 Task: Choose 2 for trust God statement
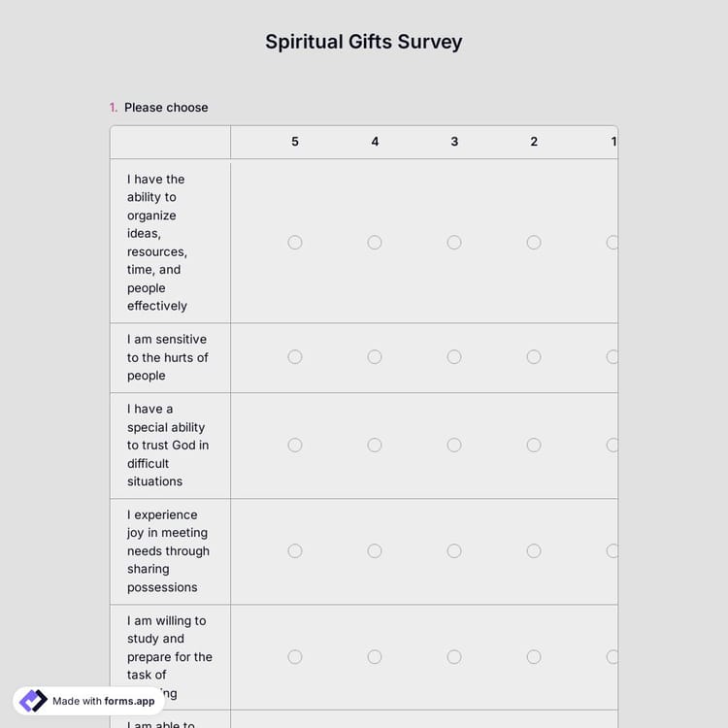click(x=534, y=446)
